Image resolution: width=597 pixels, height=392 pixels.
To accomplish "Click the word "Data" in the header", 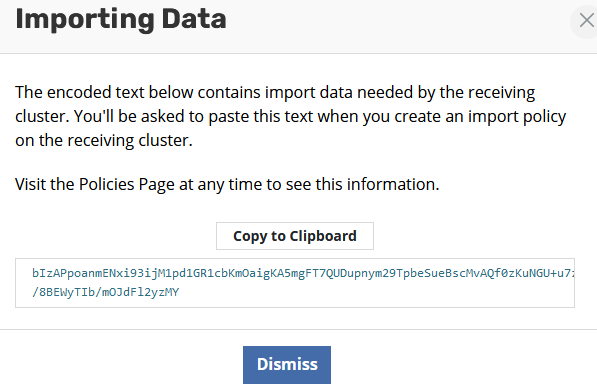I will 194,19.
